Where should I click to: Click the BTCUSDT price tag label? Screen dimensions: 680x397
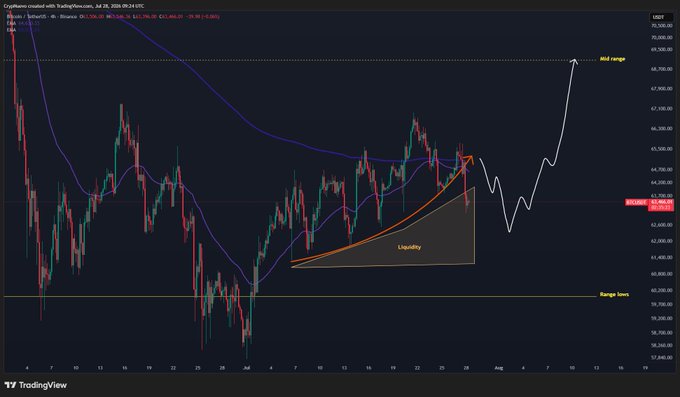[x=636, y=202]
